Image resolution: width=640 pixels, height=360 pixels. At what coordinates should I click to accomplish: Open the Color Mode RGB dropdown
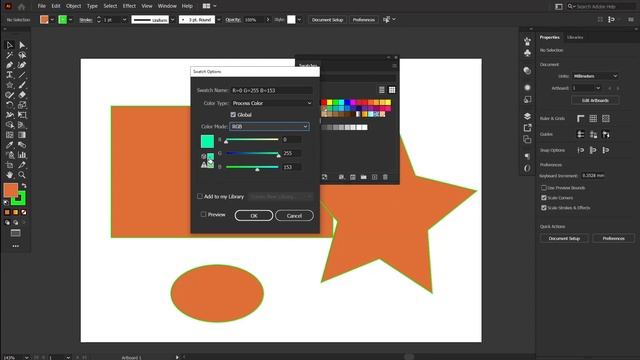point(269,127)
